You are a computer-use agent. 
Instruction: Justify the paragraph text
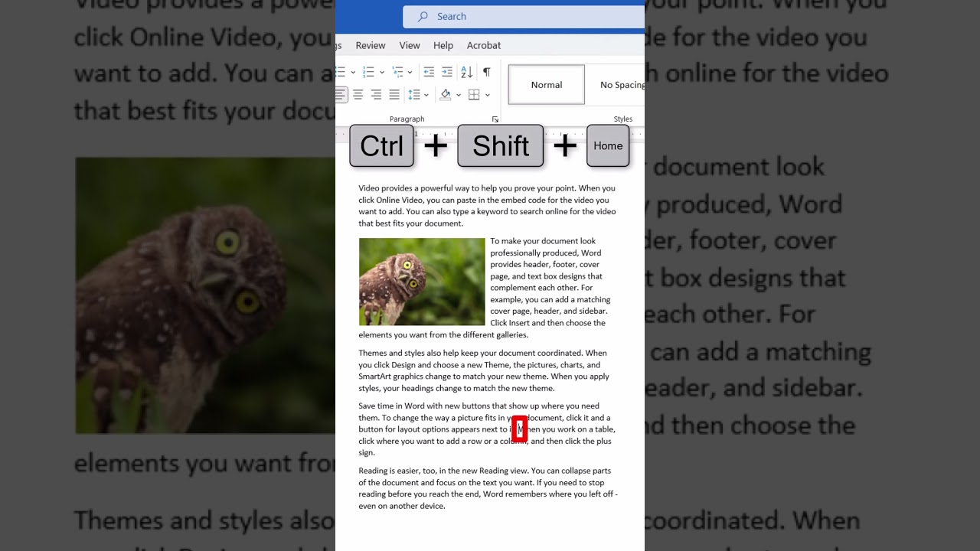pos(394,95)
